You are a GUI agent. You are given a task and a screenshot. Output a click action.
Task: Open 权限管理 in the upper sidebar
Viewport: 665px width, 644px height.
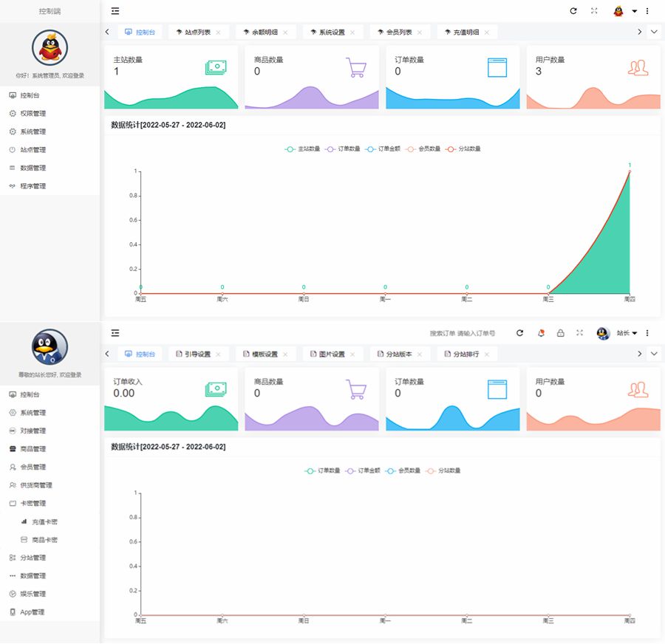pos(33,114)
